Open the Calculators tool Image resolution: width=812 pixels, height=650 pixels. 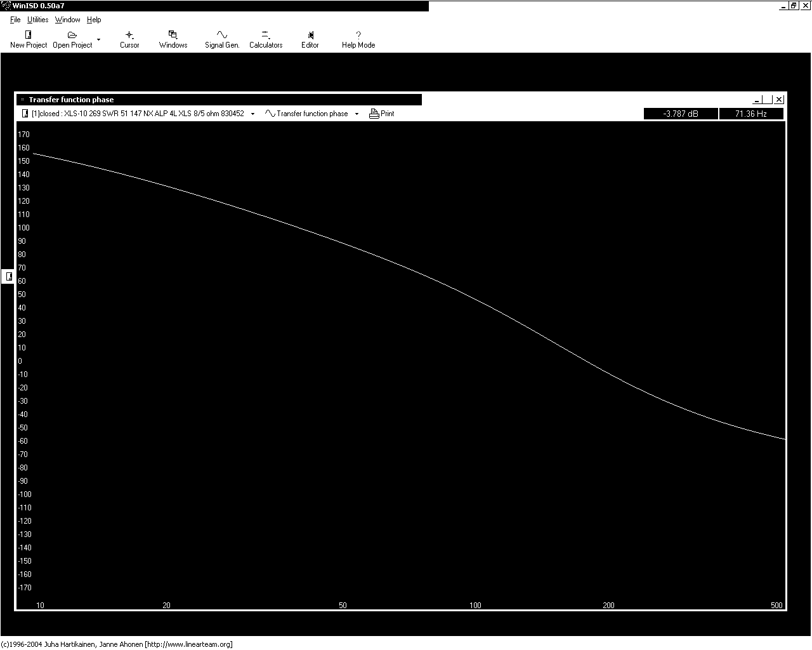click(266, 39)
